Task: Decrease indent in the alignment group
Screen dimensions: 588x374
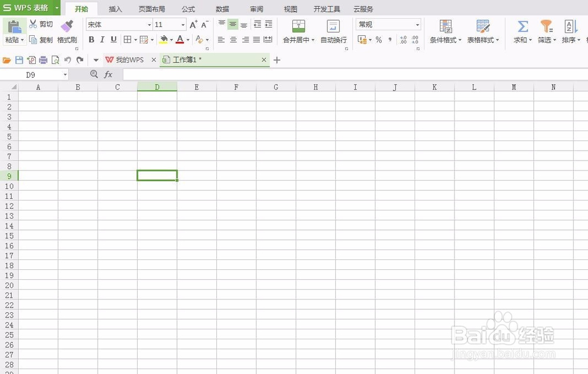Action: tap(258, 24)
